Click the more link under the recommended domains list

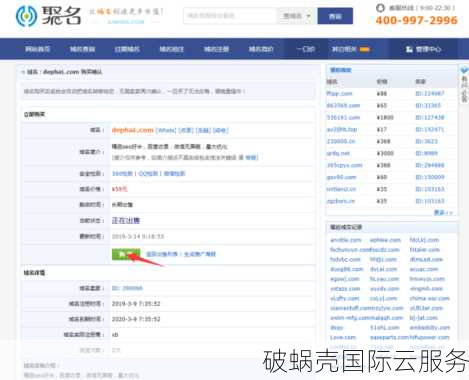tap(443, 213)
